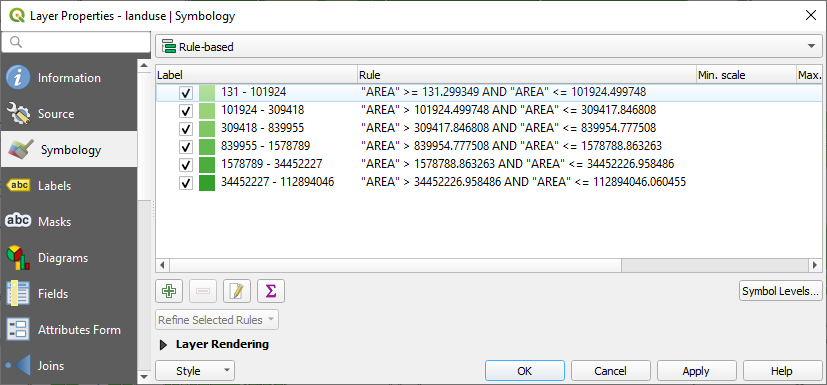The image size is (827, 385).
Task: Click the Symbology paintbrush icon
Action: 20,150
